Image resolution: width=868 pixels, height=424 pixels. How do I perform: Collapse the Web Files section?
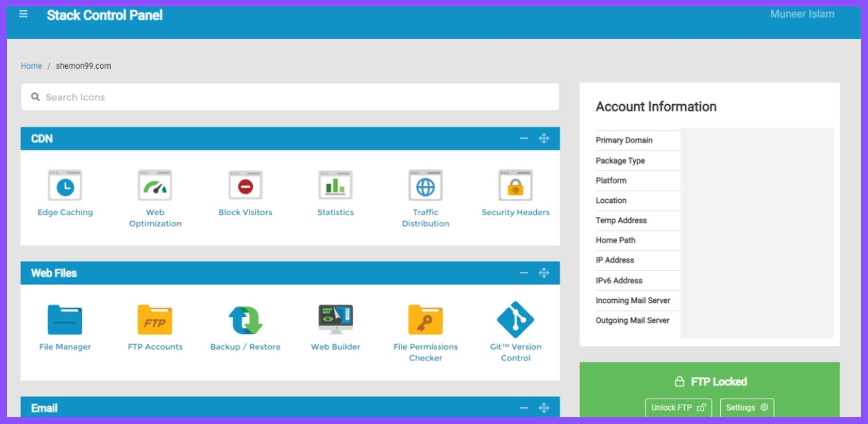coord(524,273)
